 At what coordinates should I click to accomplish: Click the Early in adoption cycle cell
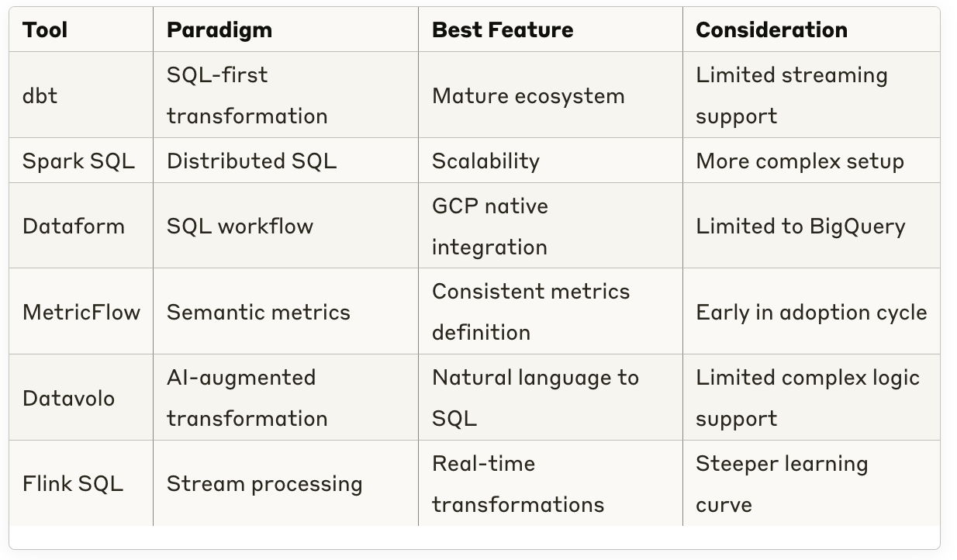tap(811, 312)
